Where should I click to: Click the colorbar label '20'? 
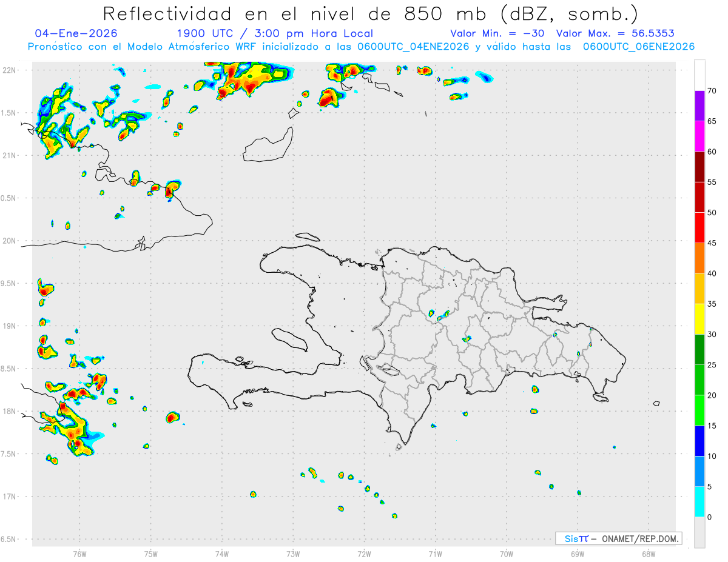[x=712, y=395]
